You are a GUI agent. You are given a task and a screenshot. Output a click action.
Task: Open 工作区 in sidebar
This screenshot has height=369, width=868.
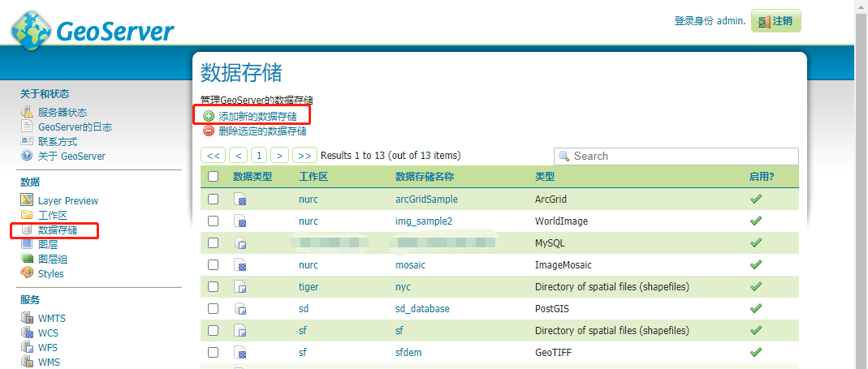pos(53,215)
